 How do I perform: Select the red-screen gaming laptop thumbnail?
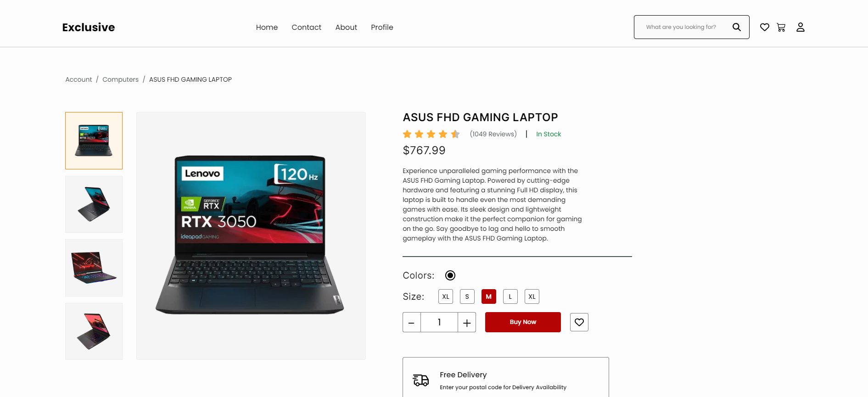pyautogui.click(x=94, y=268)
